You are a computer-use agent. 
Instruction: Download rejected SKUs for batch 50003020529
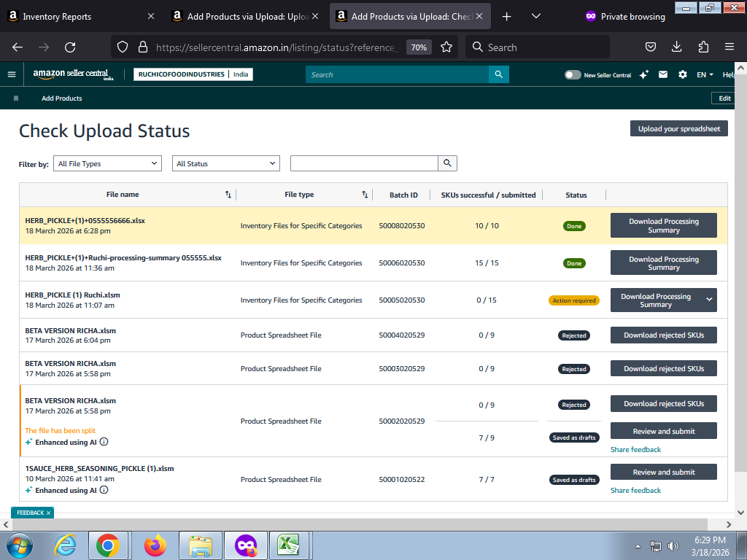pos(664,368)
